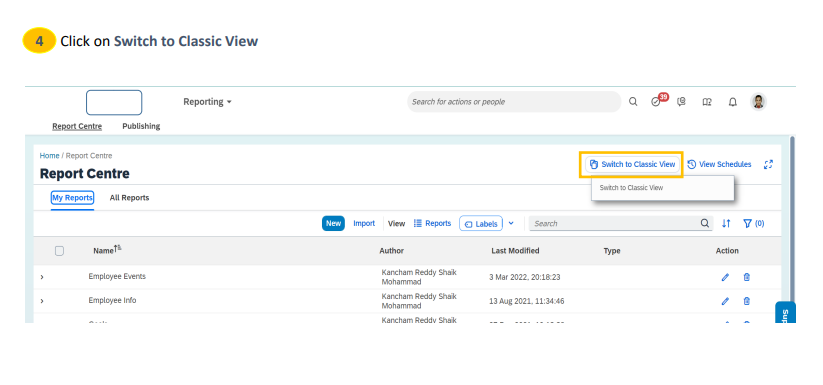Image resolution: width=823 pixels, height=385 pixels.
Task: Click the date 13 Aug 2021, 11:34:46
Action: point(526,301)
